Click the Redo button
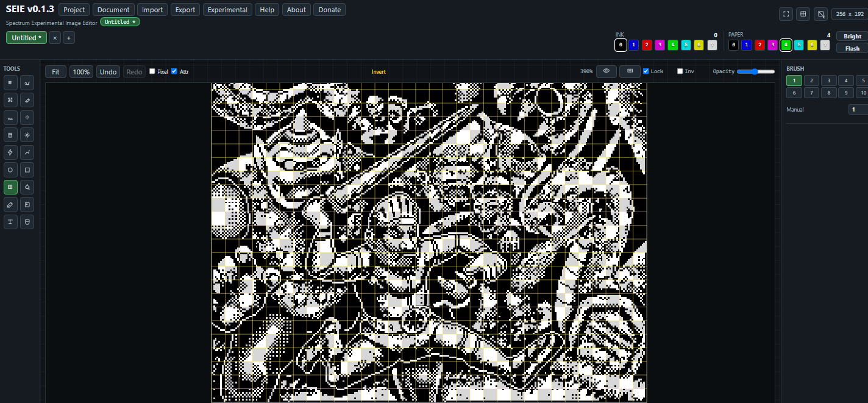Image resolution: width=868 pixels, height=403 pixels. [x=134, y=72]
